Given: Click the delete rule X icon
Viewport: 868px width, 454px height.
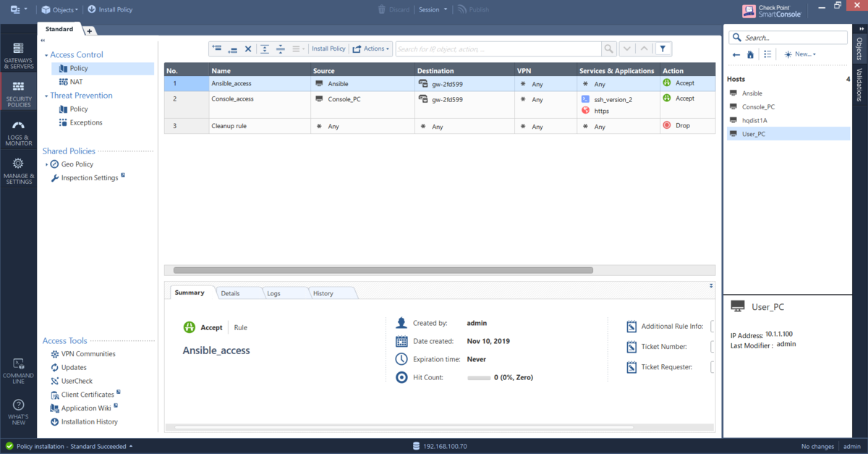Looking at the screenshot, I should 248,49.
